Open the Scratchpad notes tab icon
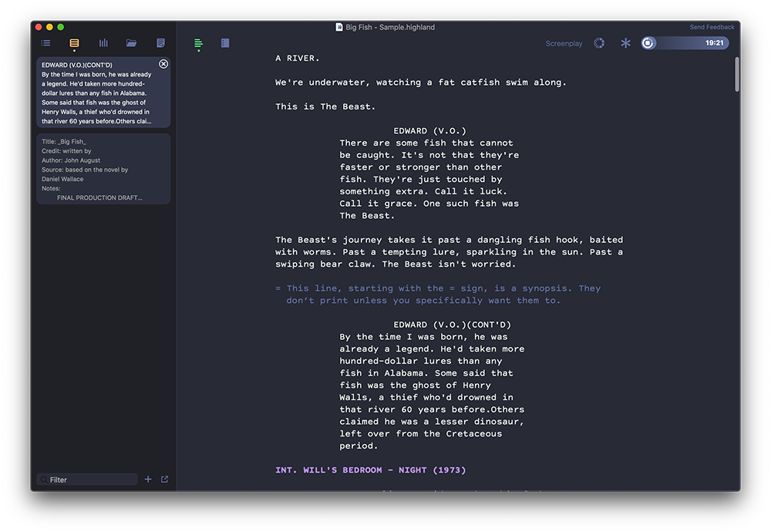 coord(160,43)
